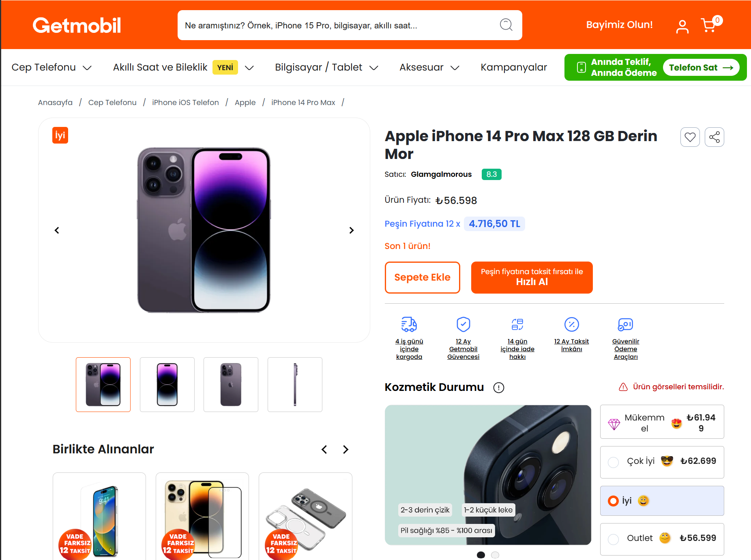Show previous product image with left arrow
Screen dimensions: 751x560
(57, 230)
